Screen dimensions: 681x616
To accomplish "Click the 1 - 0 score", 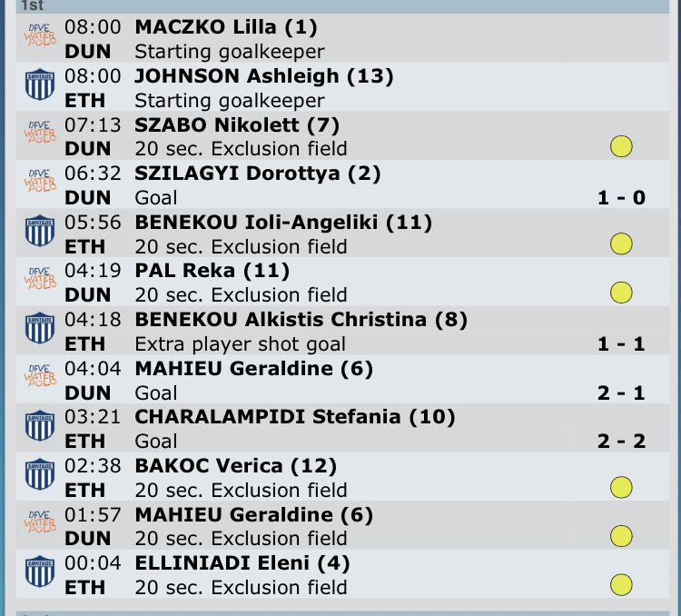I will point(621,197).
